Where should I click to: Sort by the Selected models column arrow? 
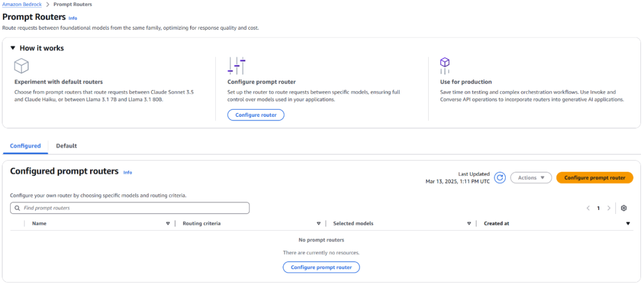[469, 224]
